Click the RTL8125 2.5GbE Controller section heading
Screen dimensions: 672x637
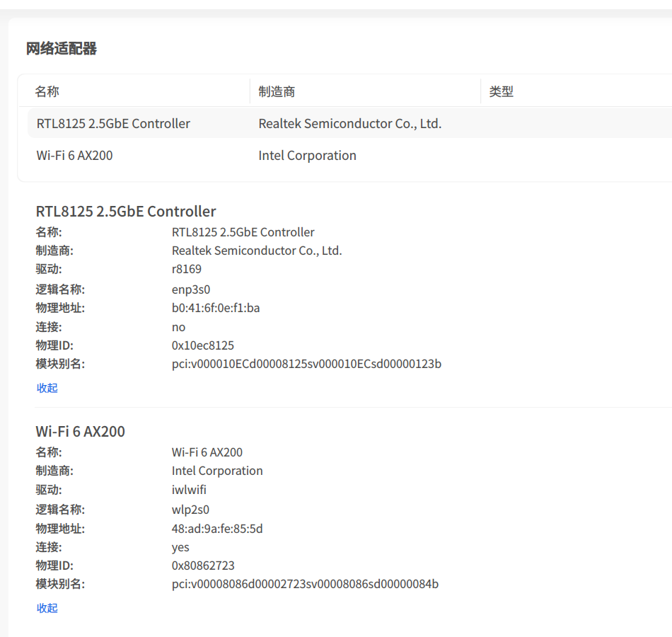point(126,212)
